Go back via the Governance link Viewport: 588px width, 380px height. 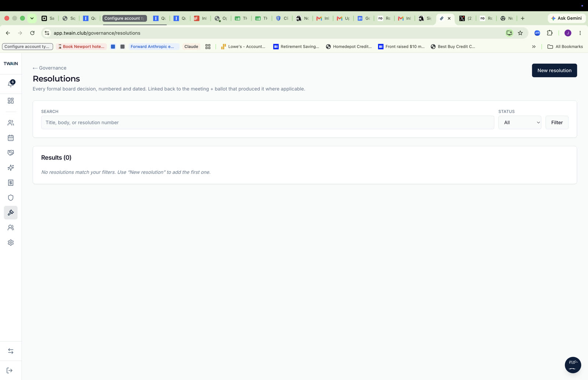50,68
